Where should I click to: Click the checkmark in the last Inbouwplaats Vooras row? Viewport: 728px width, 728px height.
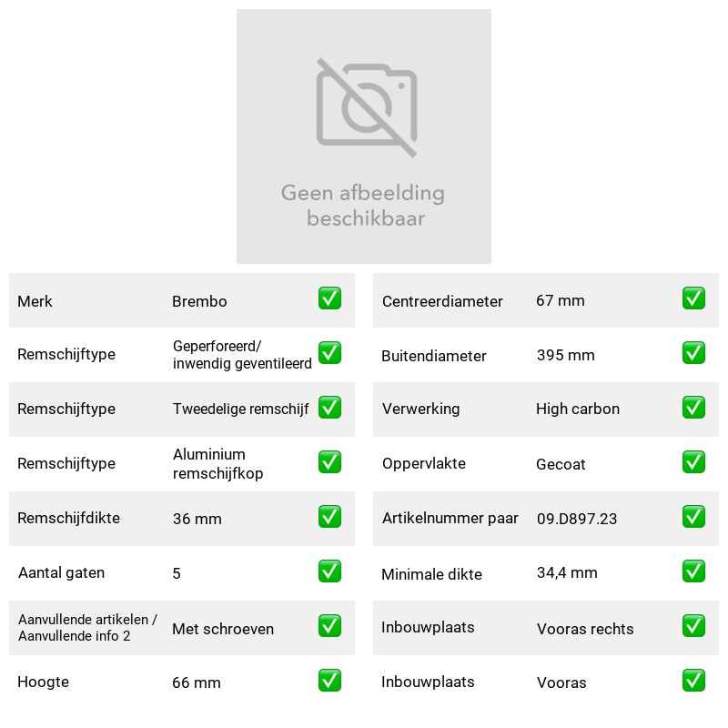pos(693,680)
